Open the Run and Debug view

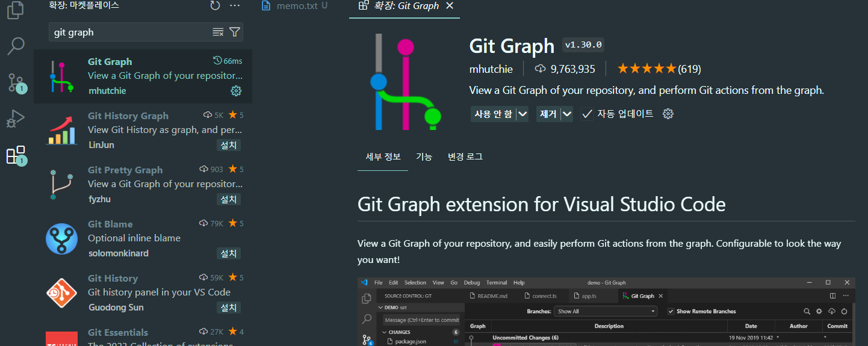[x=16, y=119]
